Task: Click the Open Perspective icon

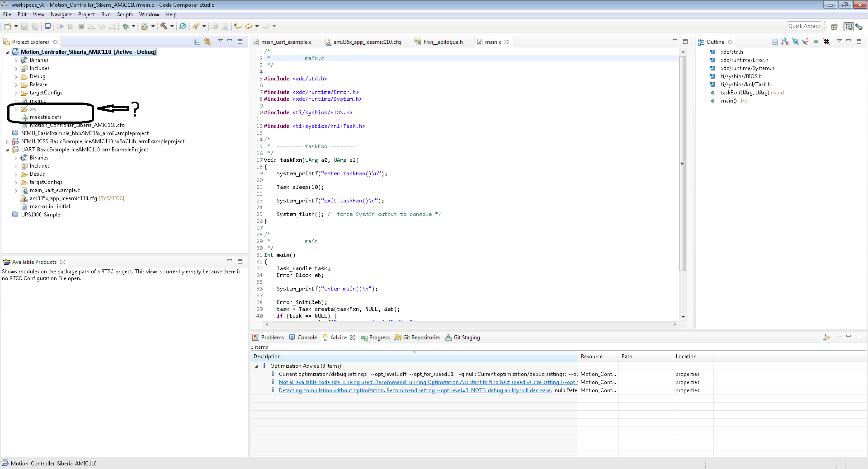Action: coord(835,27)
